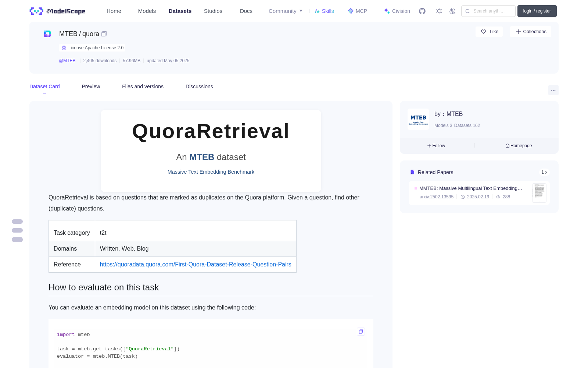Click 'updated May 05,2025' text

[x=168, y=61]
